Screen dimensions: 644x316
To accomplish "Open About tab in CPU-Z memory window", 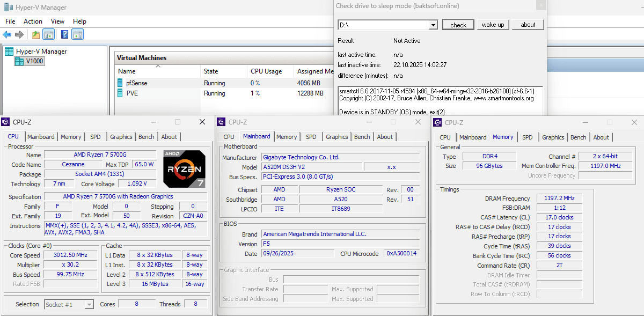I will [601, 137].
